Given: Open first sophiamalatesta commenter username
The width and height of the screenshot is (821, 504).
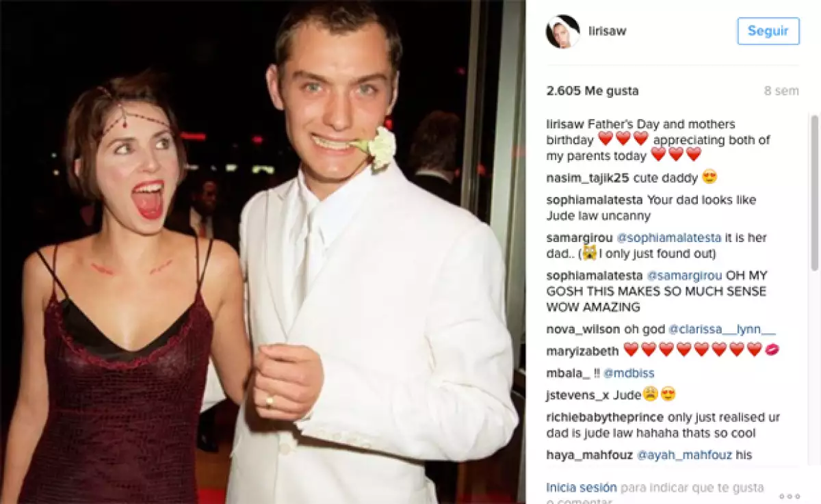Looking at the screenshot, I should click(x=594, y=200).
